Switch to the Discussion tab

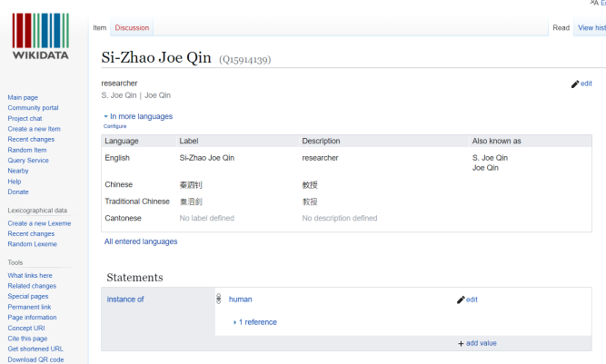tap(132, 28)
